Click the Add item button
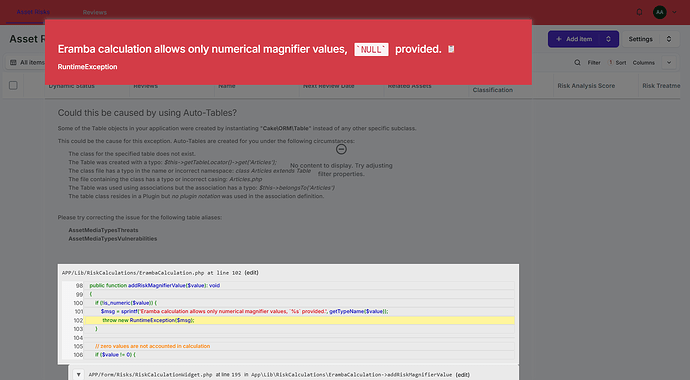Screen dimensions: 690x380 [574, 39]
